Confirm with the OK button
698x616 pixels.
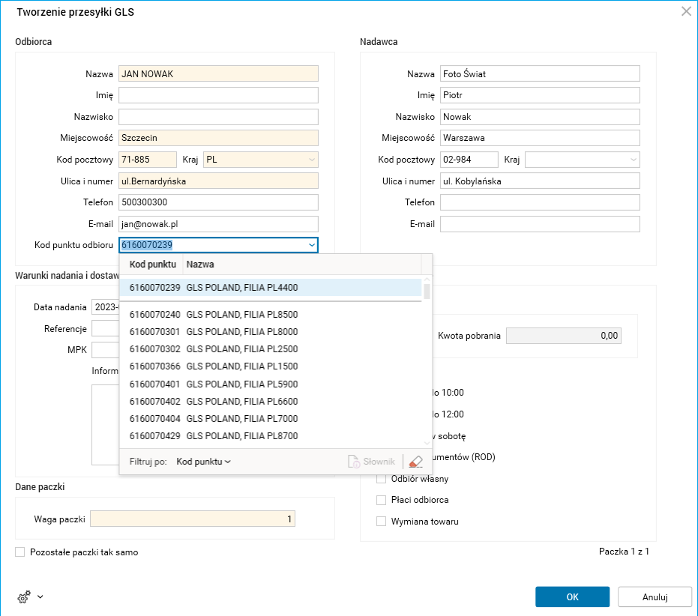(x=572, y=597)
